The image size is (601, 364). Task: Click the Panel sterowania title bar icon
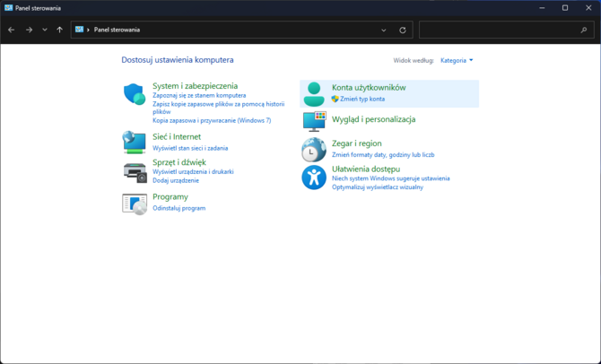pyautogui.click(x=8, y=8)
